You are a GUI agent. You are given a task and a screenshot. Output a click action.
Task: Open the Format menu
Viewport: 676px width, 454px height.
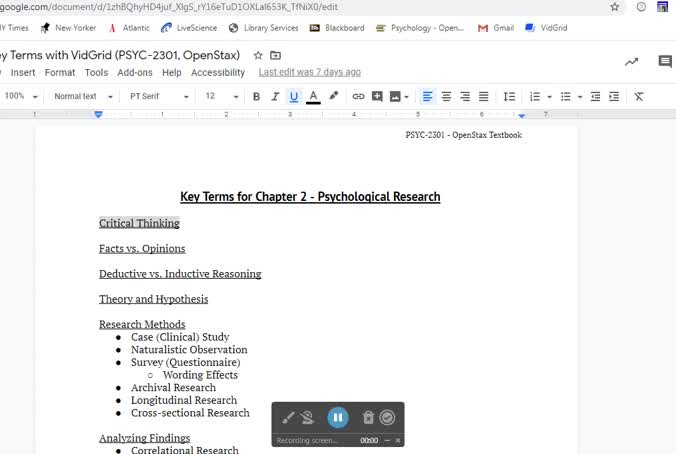click(60, 72)
